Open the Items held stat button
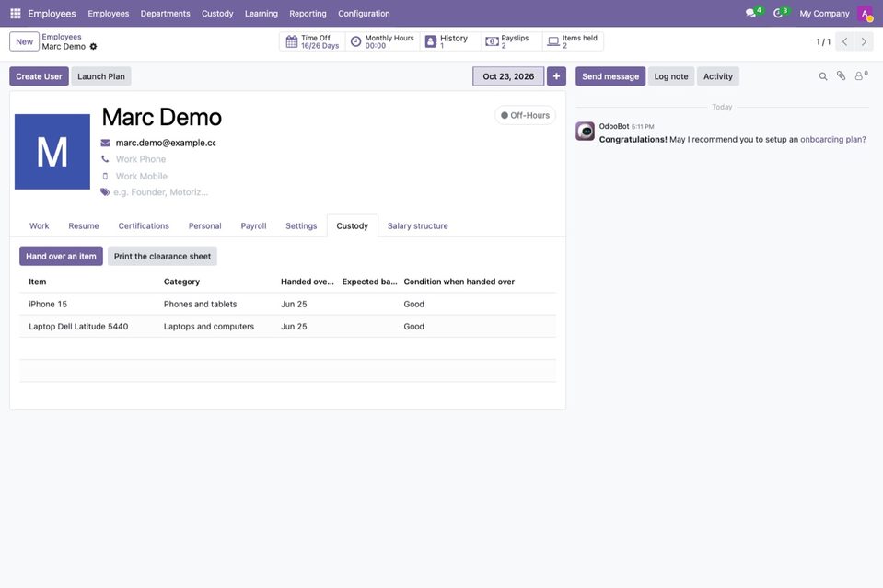This screenshot has width=883, height=588. (573, 41)
